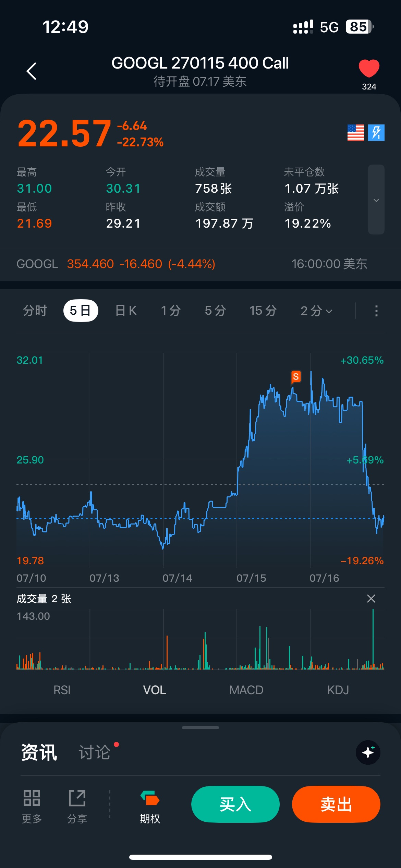This screenshot has height=868, width=401.
Task: Open the 讨论 discussion tab
Action: pos(95,752)
